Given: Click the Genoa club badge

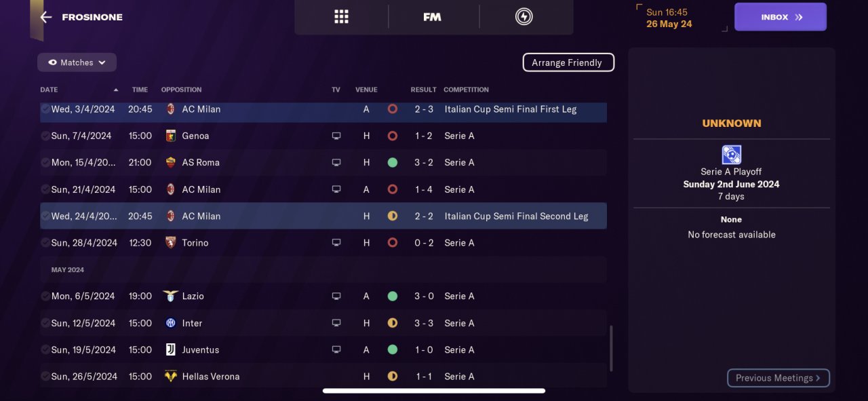Looking at the screenshot, I should click(x=171, y=136).
